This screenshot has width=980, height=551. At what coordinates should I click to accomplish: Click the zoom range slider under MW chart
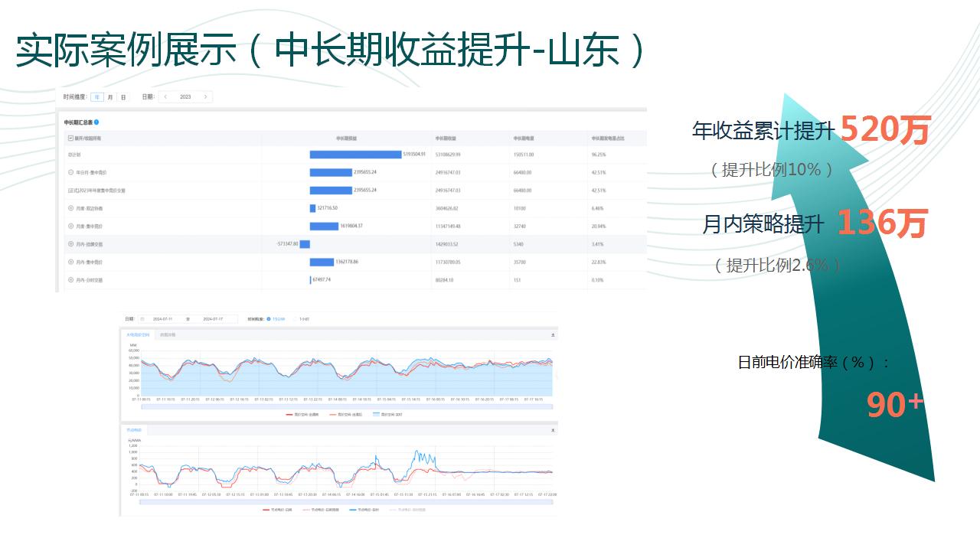click(x=347, y=406)
